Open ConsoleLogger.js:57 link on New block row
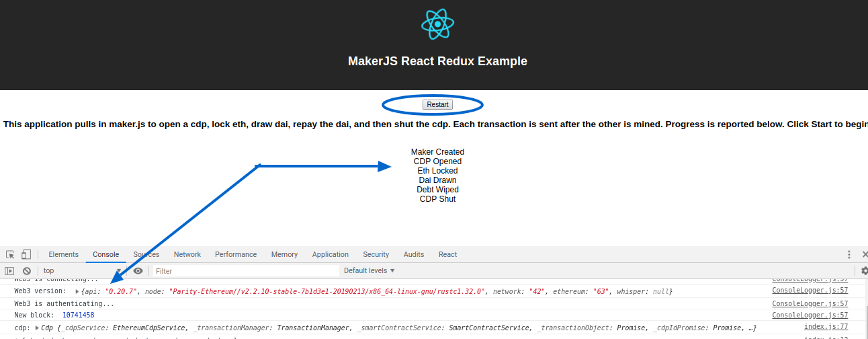868x339 pixels. click(x=810, y=315)
